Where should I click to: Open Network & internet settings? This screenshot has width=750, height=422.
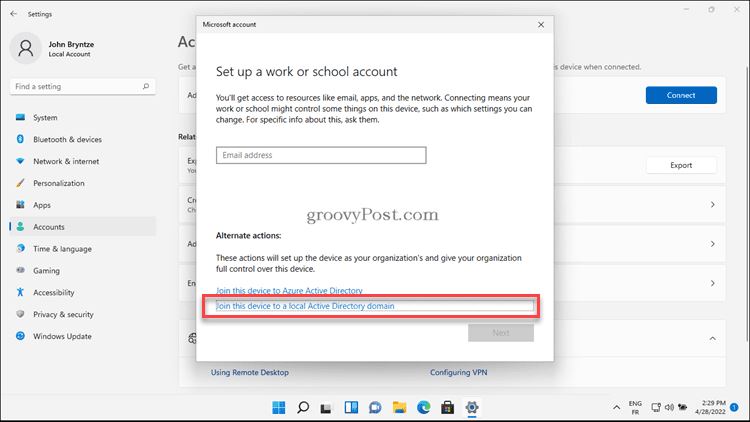pos(82,161)
